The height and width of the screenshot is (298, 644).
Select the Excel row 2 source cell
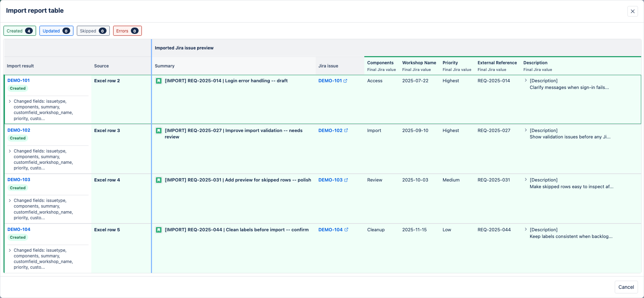coord(121,99)
